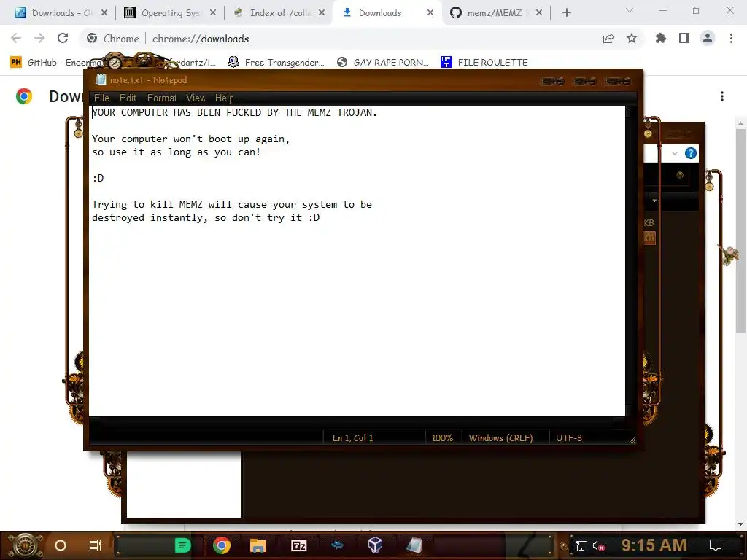
Task: Click 'Ln 1, Col 1' in Notepad status bar
Action: click(353, 438)
